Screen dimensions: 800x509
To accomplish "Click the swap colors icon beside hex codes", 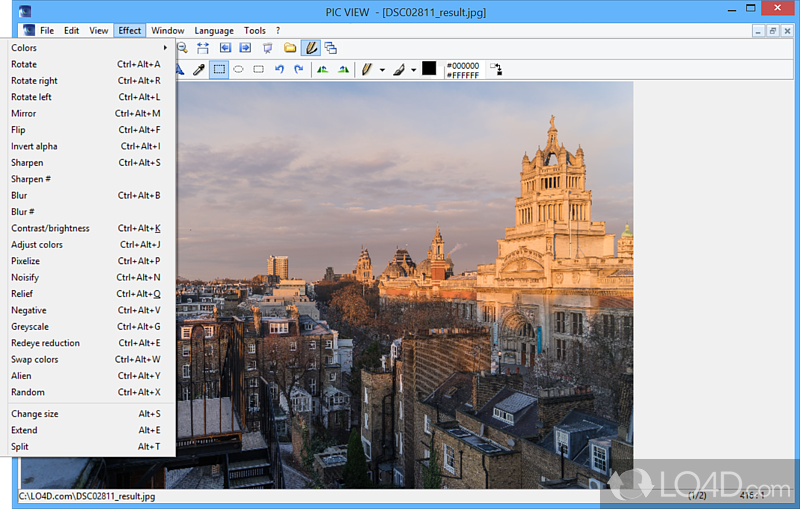I will coord(495,69).
